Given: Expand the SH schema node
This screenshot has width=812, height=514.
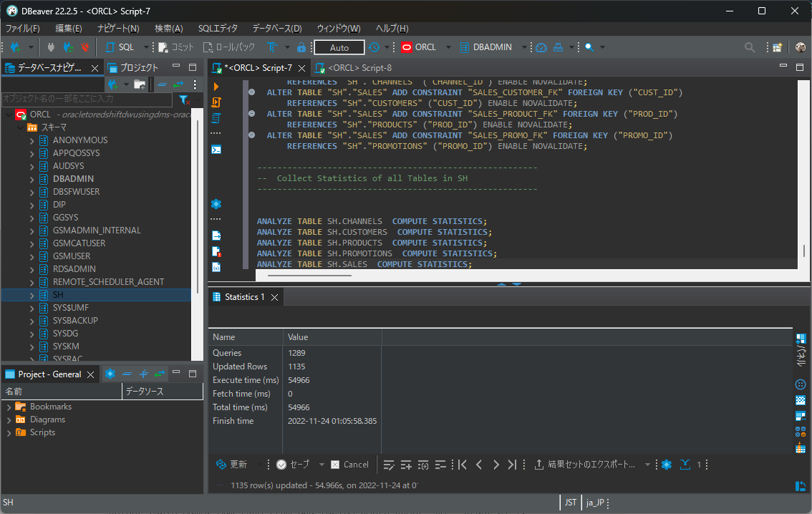Looking at the screenshot, I should [32, 295].
